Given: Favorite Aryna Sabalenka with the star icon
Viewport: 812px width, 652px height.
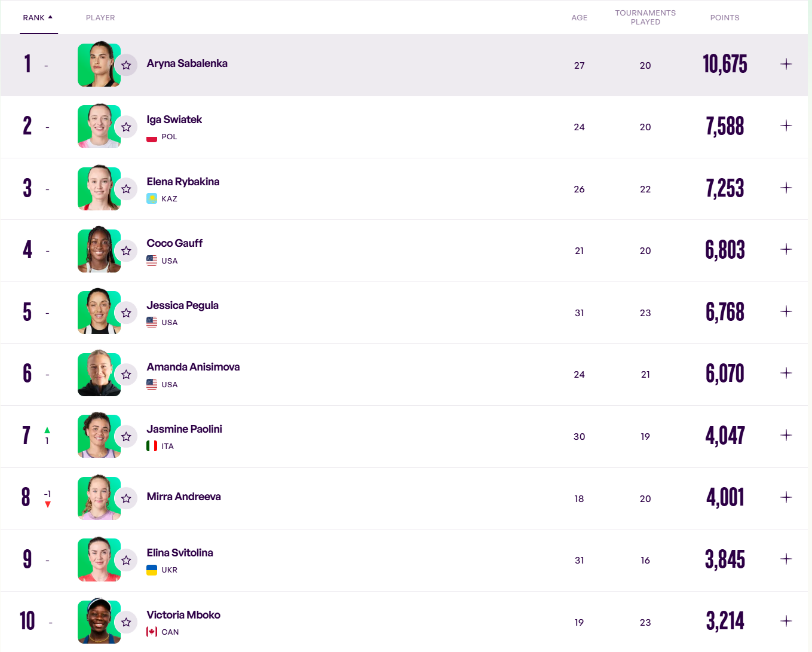Looking at the screenshot, I should click(126, 65).
